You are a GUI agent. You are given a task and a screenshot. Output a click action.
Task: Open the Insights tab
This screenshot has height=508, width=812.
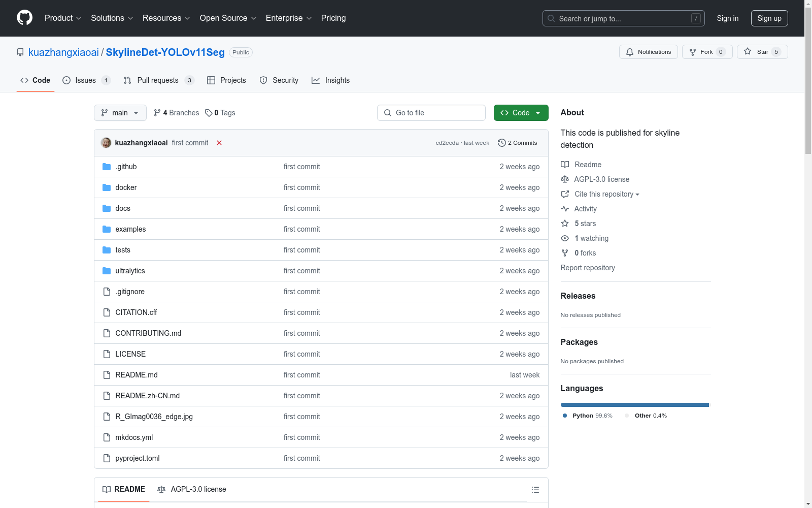[x=330, y=80]
